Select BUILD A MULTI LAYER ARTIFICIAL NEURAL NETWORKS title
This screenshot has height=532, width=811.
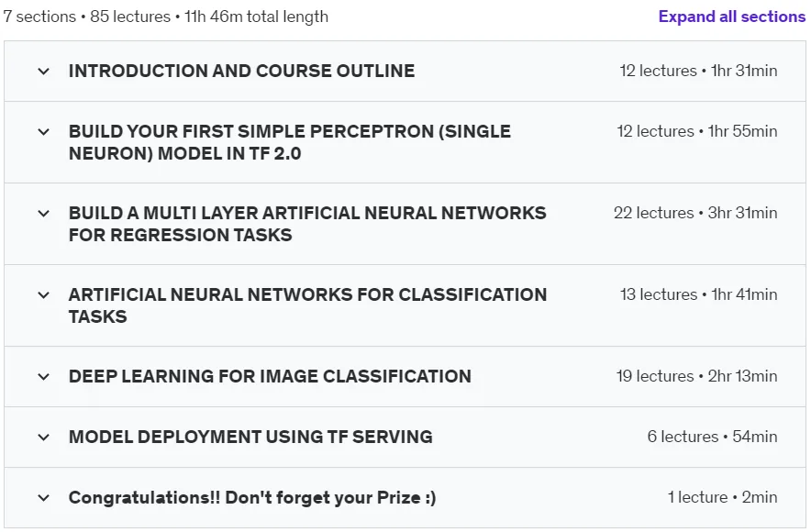coord(307,224)
